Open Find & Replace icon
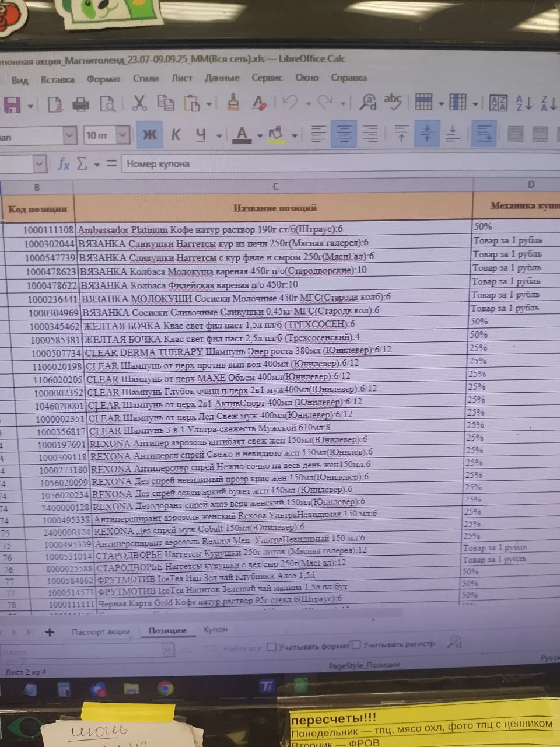The width and height of the screenshot is (560, 747). click(x=367, y=102)
